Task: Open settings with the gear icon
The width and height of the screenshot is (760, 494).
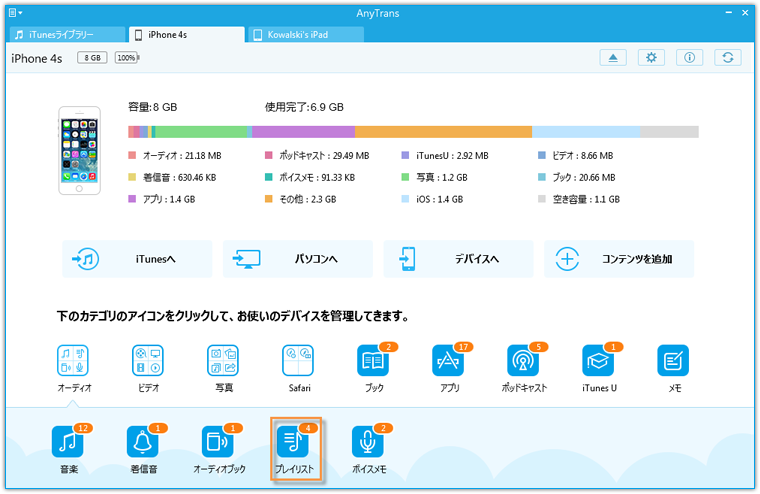Action: click(x=651, y=58)
